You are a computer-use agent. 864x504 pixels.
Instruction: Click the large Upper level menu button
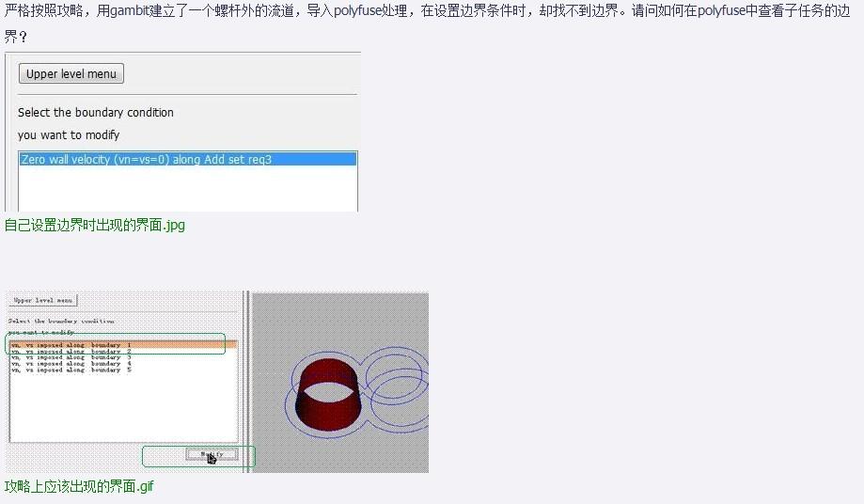click(71, 73)
